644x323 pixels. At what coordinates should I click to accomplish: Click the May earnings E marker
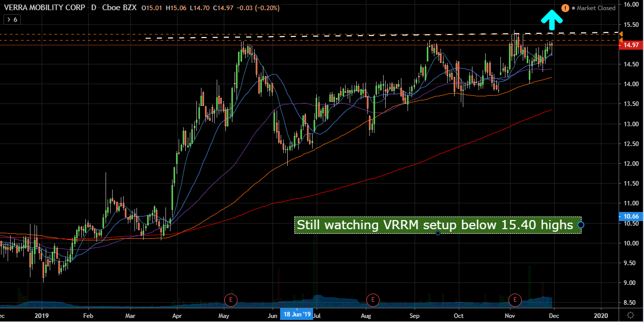point(231,299)
